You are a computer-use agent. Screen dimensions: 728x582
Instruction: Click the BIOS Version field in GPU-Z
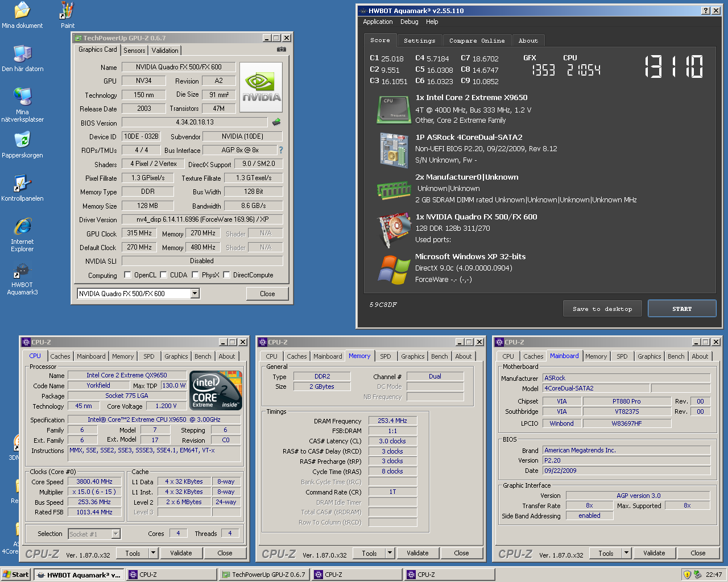pos(195,122)
